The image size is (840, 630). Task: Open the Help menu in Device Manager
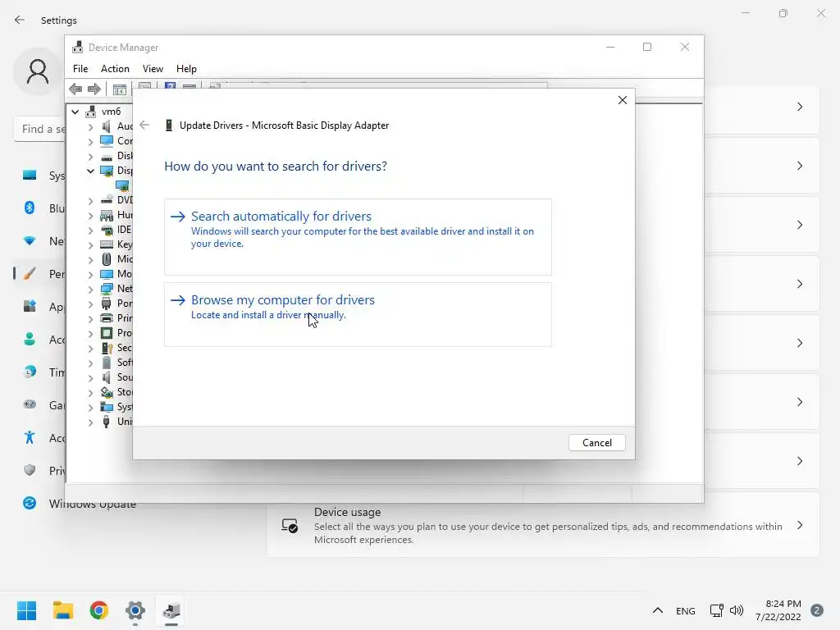click(x=186, y=69)
